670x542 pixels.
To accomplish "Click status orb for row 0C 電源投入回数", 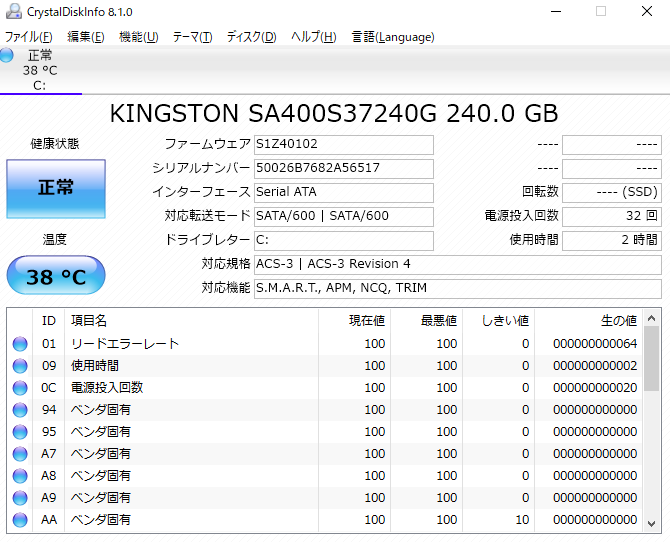I will coord(20,388).
